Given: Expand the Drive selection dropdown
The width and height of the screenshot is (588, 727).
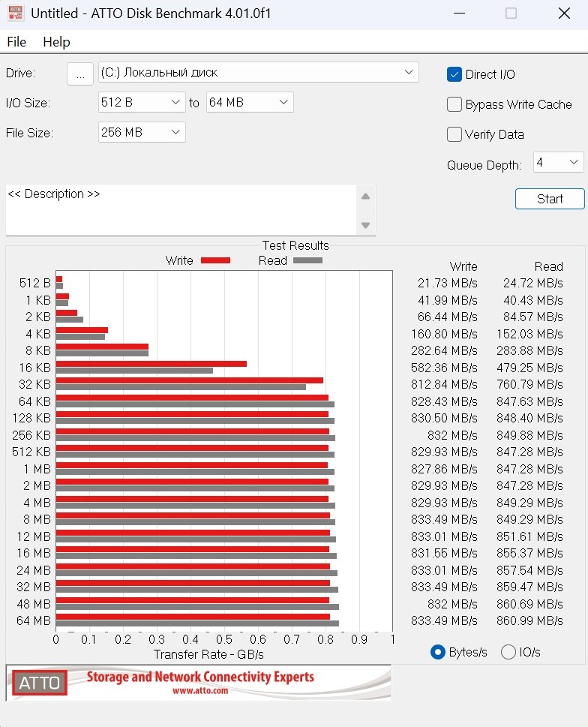Looking at the screenshot, I should pyautogui.click(x=259, y=72).
